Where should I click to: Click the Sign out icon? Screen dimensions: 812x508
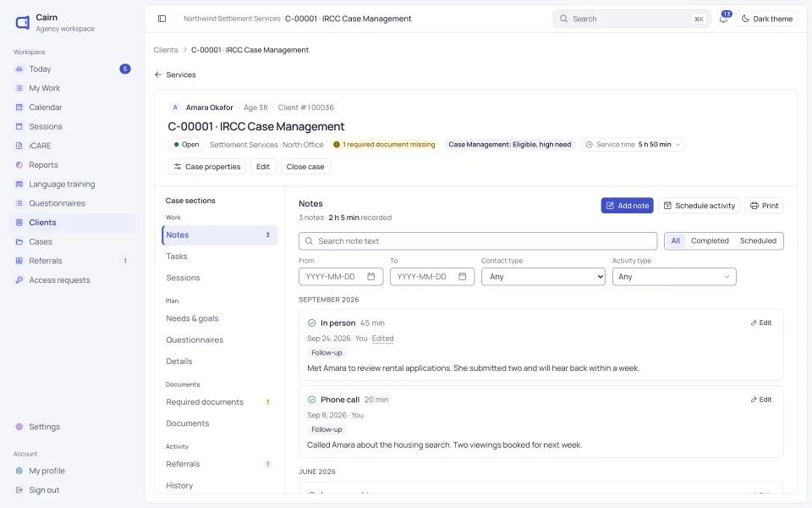tap(19, 490)
